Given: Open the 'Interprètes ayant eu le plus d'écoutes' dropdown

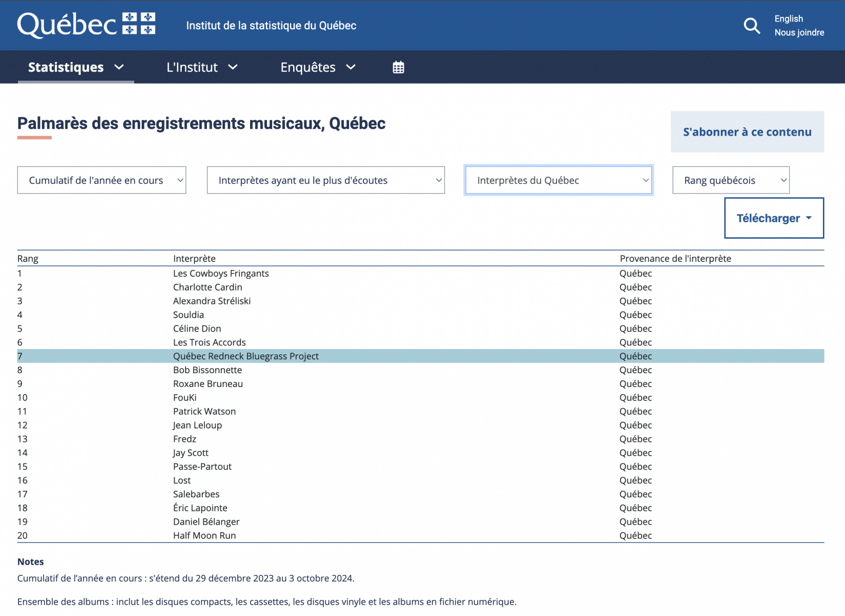Looking at the screenshot, I should (325, 180).
